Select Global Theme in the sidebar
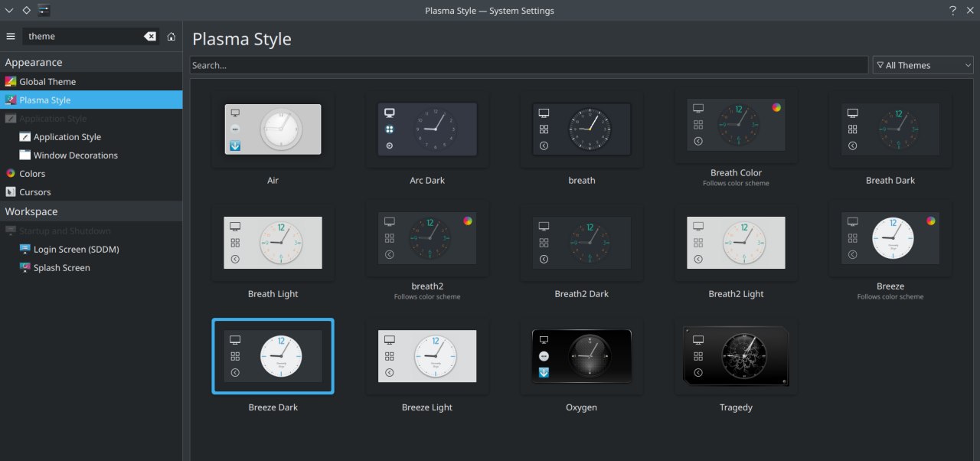 tap(91, 81)
